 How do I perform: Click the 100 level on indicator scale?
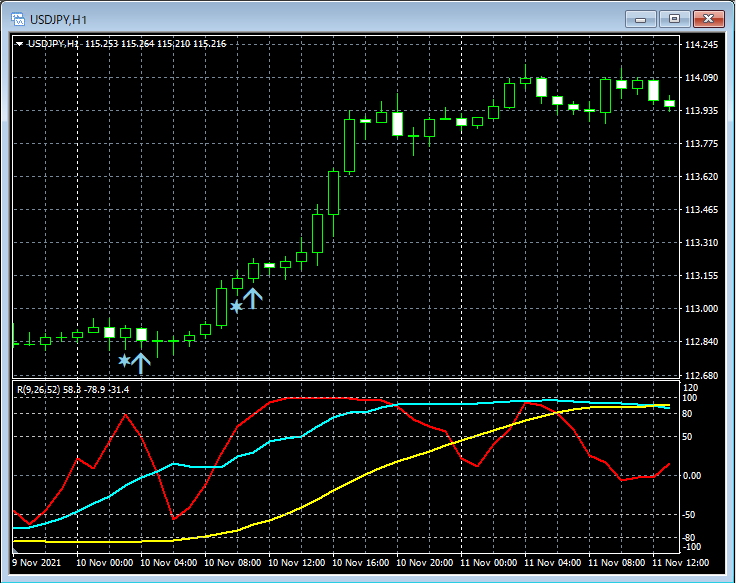[688, 398]
